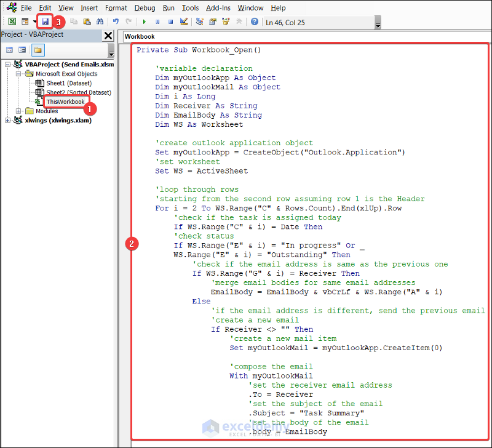Click the VBA editor app icon in the menu bar
The width and height of the screenshot is (492, 448).
(x=12, y=7)
